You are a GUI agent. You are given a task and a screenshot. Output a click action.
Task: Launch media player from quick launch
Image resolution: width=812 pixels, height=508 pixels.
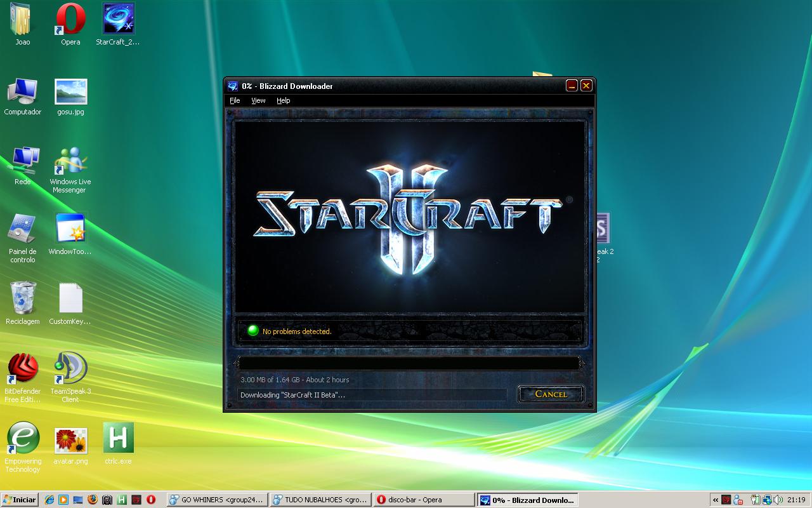63,500
